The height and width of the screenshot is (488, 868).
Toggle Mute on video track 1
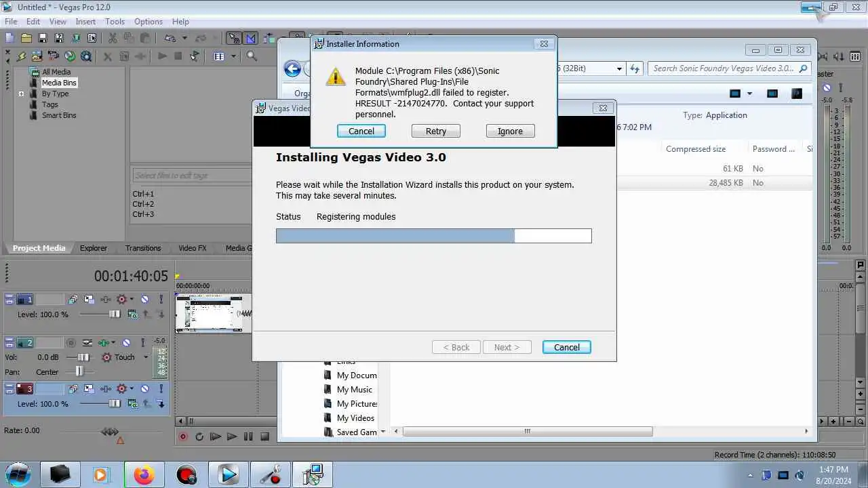tap(144, 300)
